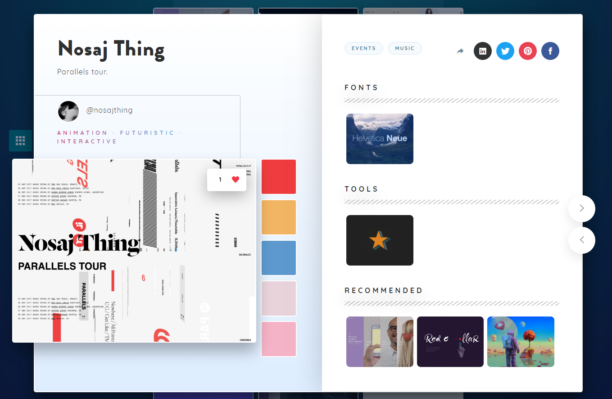Open the astronaut recommended thumbnail
Image resolution: width=612 pixels, height=399 pixels.
coord(521,342)
